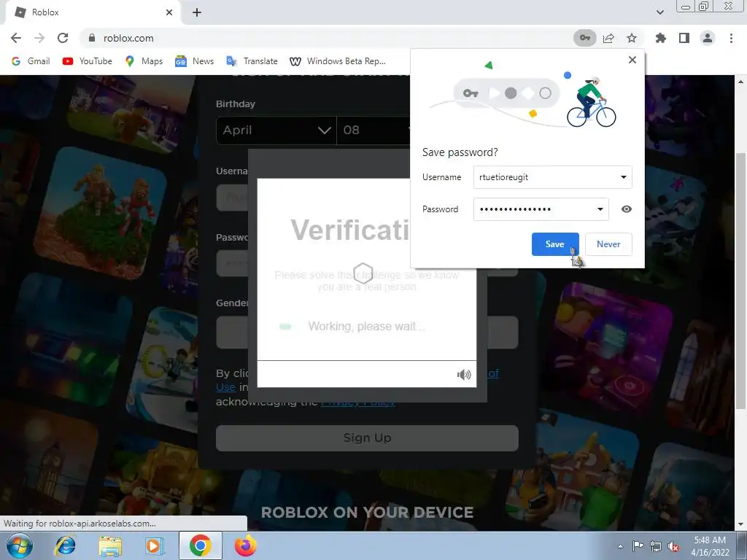
Task: Open the Chrome profile avatar
Action: (x=708, y=38)
